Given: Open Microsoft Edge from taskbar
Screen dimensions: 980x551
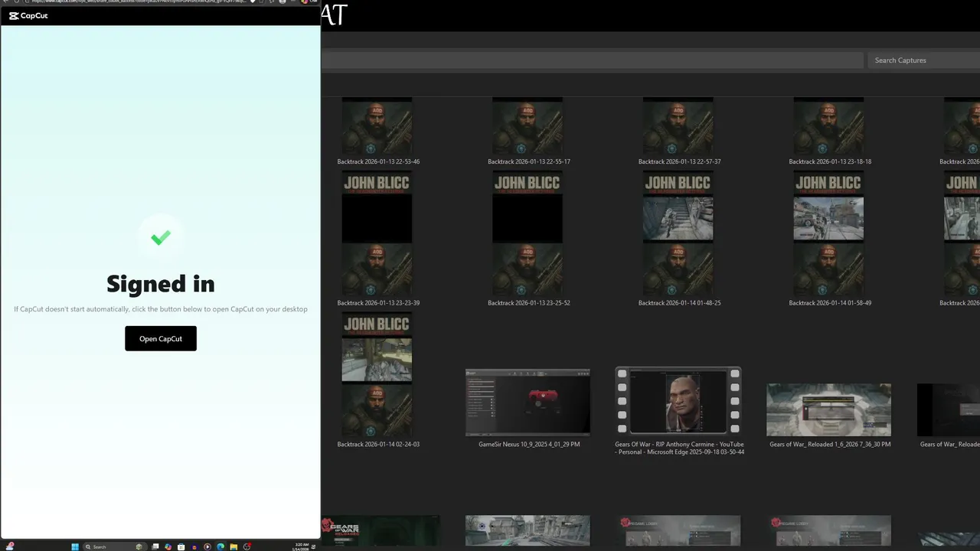Looking at the screenshot, I should tap(220, 546).
